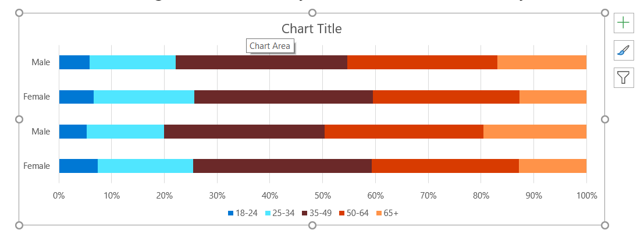Open the Chart Elements plus button
Image resolution: width=644 pixels, height=230 pixels.
click(x=624, y=23)
